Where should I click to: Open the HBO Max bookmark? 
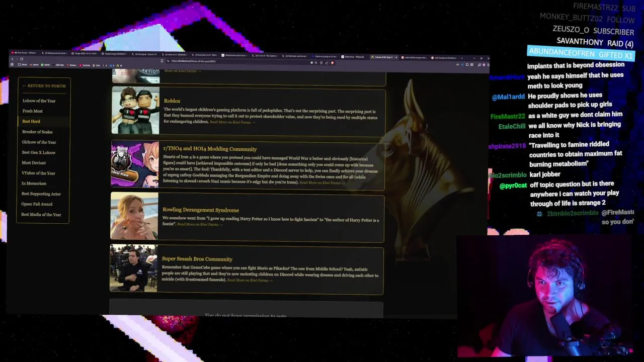point(58,65)
